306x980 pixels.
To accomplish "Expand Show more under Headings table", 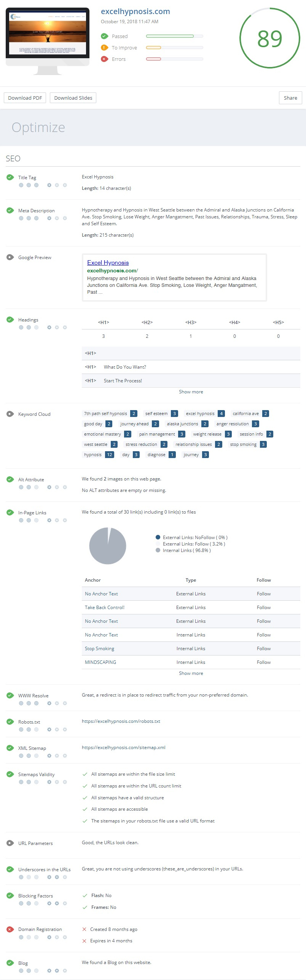I will coord(191,392).
